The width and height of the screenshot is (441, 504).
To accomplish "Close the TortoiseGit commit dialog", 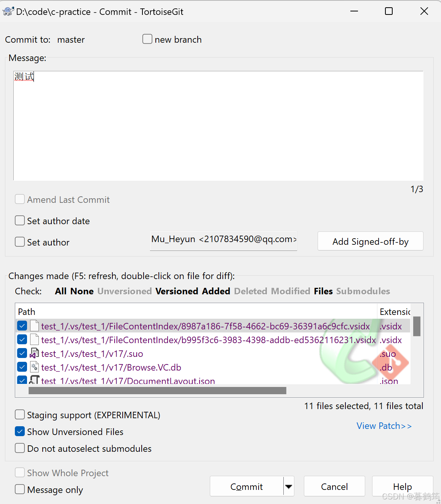I will (x=424, y=11).
